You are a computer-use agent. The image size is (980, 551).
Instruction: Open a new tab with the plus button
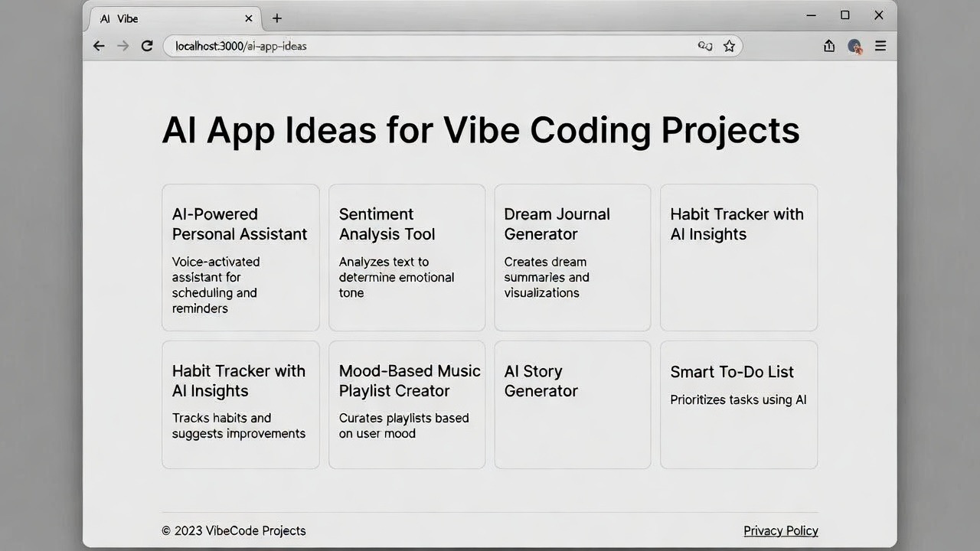[x=277, y=18]
